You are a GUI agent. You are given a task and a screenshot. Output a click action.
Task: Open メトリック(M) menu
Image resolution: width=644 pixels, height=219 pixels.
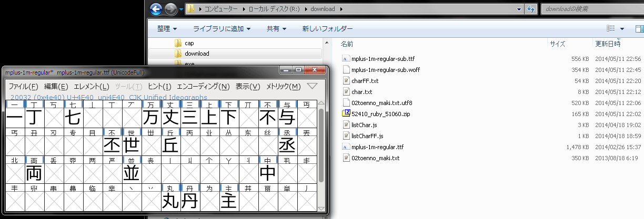point(283,87)
